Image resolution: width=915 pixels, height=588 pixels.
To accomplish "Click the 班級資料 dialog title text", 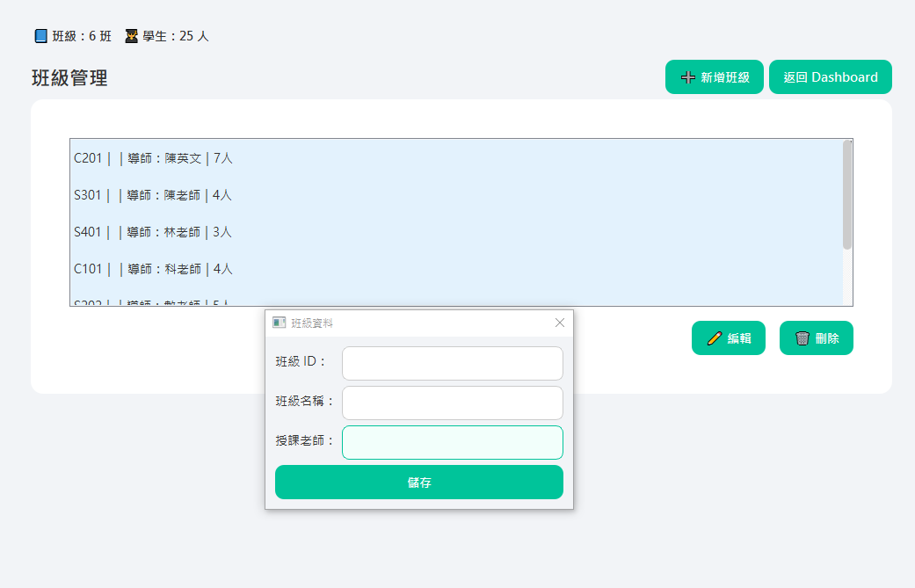I will [x=312, y=323].
